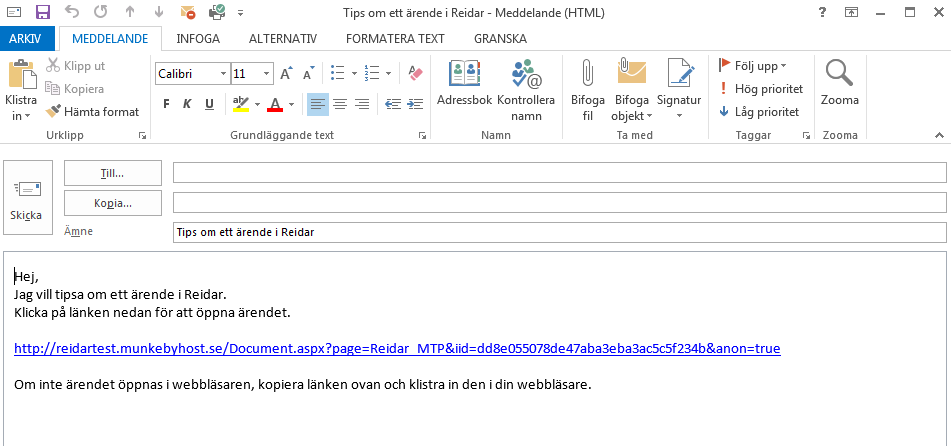
Task: Open the reidartest.munkebyhost.se link
Action: 397,348
